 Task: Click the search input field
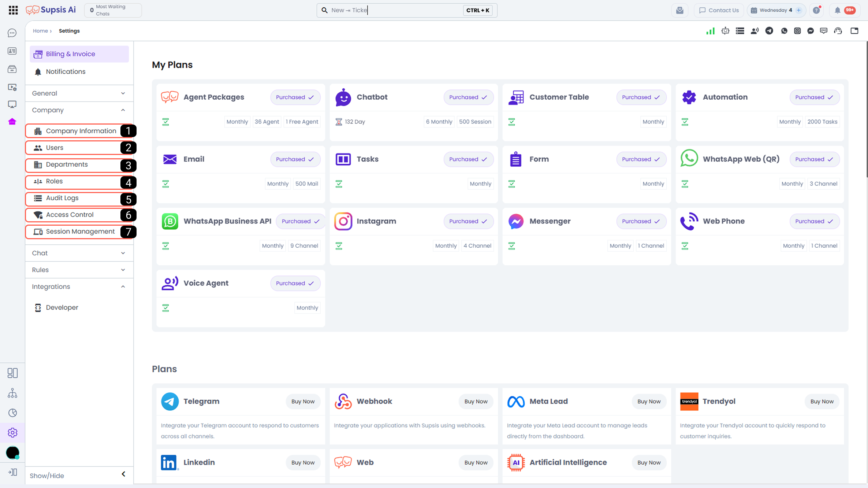(407, 10)
